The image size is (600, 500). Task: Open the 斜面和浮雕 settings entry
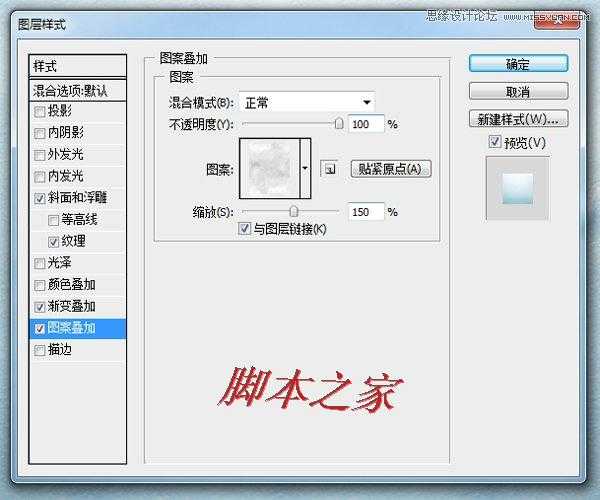[x=77, y=197]
